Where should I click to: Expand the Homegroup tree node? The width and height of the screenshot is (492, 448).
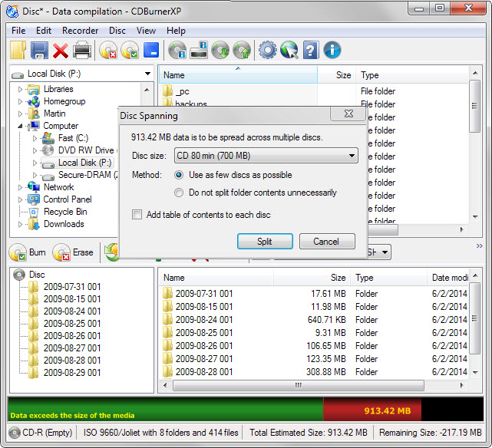tap(21, 101)
